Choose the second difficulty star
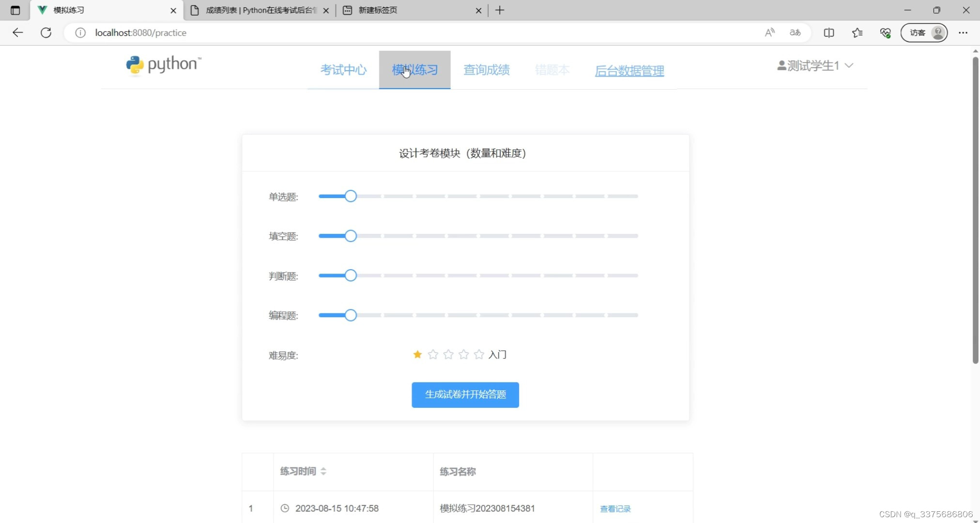Screen dimensions: 980x523 (x=433, y=354)
